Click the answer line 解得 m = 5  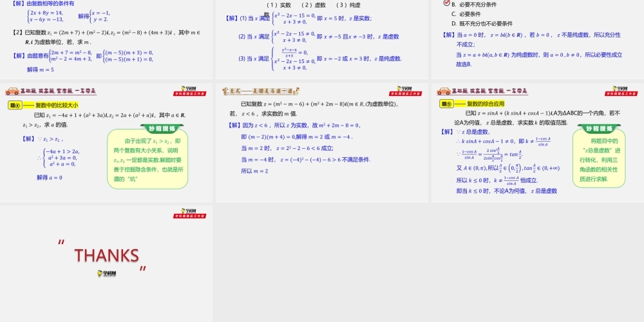[x=40, y=70]
